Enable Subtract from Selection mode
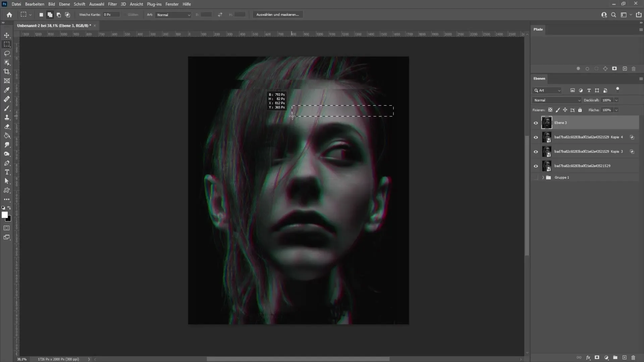 click(59, 15)
